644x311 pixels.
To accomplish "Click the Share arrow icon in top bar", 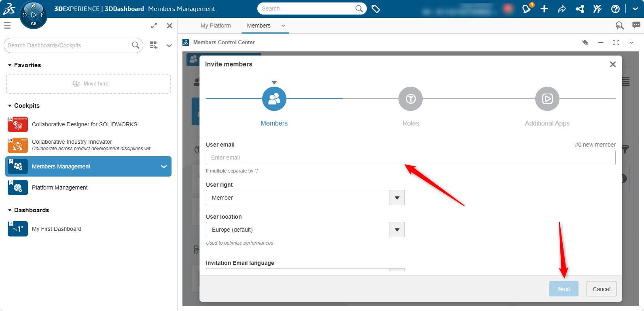I will [562, 9].
